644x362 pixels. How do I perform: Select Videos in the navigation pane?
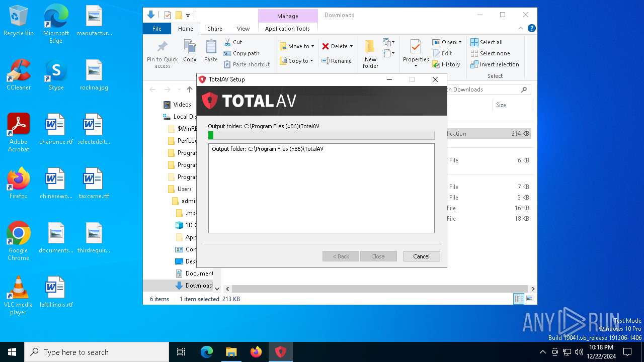(178, 105)
